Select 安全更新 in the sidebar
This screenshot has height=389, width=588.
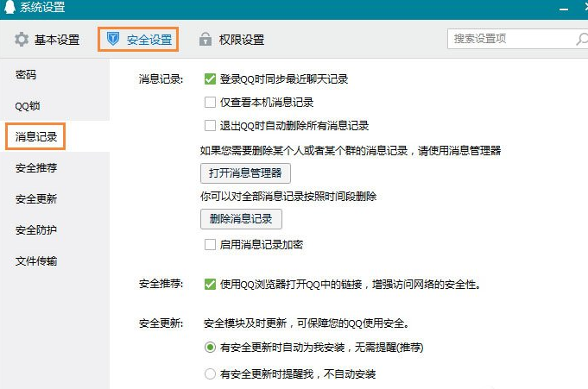pyautogui.click(x=36, y=198)
